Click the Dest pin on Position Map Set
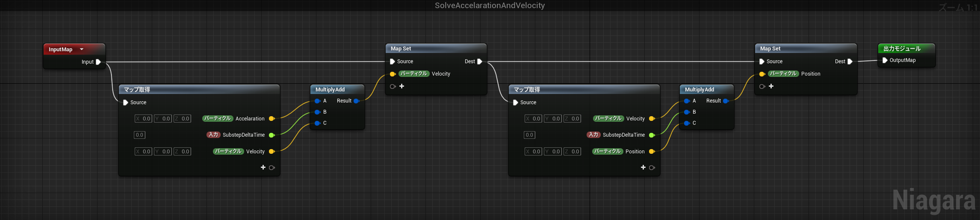980x220 pixels. [850, 62]
